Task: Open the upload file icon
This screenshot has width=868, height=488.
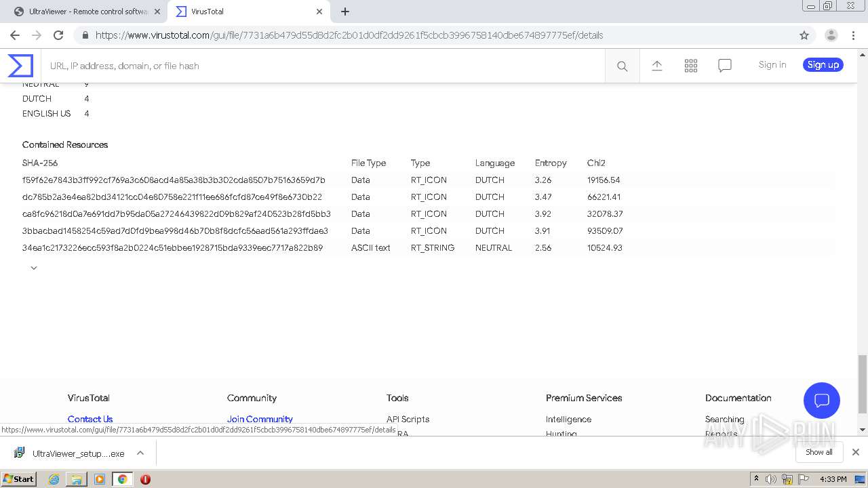Action: [x=657, y=65]
